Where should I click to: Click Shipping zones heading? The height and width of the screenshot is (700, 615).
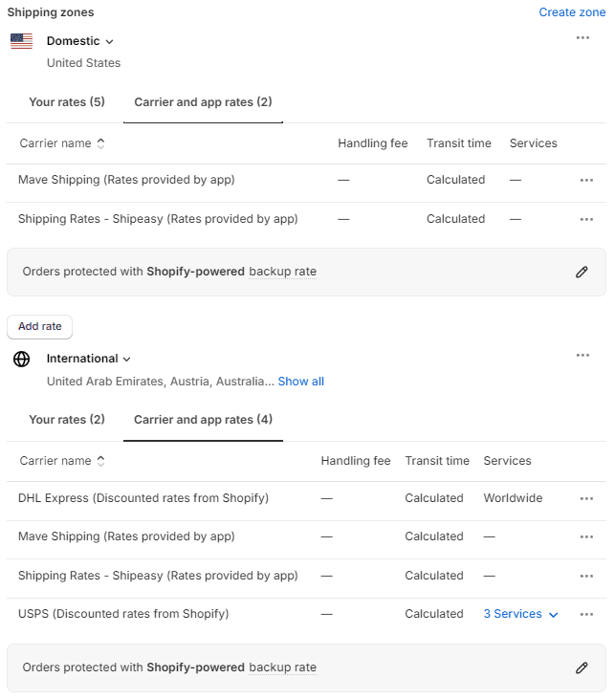pos(51,12)
